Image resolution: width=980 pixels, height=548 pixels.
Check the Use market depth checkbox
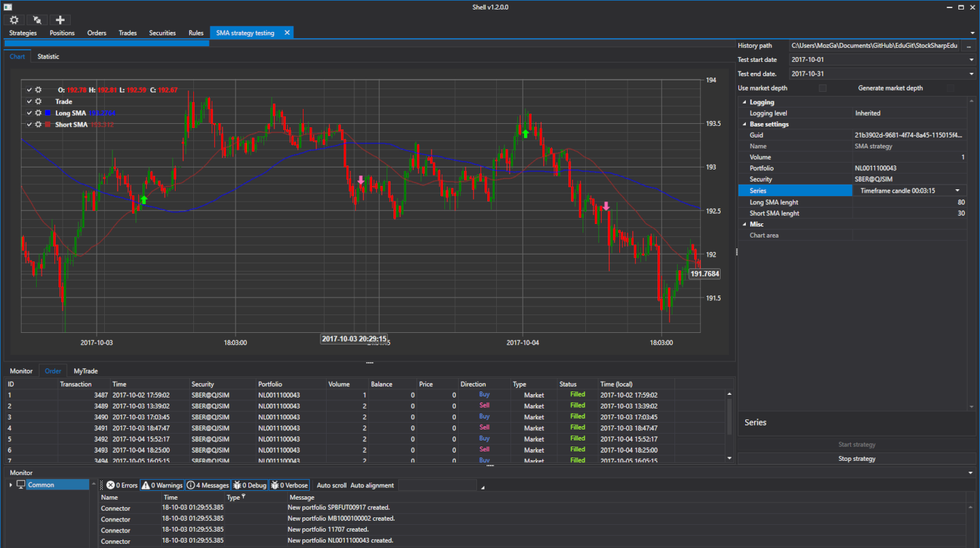pyautogui.click(x=822, y=88)
